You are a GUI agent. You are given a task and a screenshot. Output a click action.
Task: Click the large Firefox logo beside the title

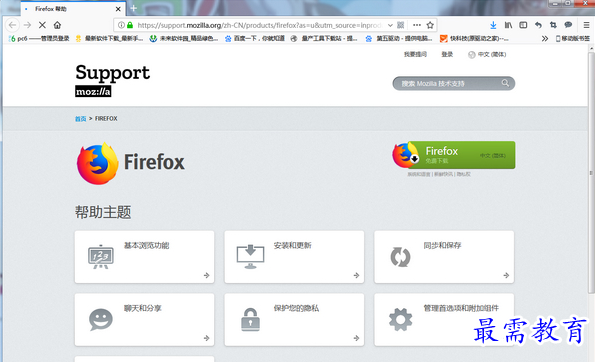point(98,164)
